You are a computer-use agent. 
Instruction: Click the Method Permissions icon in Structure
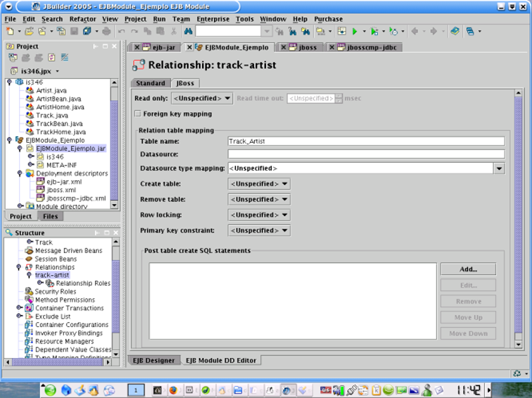click(x=29, y=300)
